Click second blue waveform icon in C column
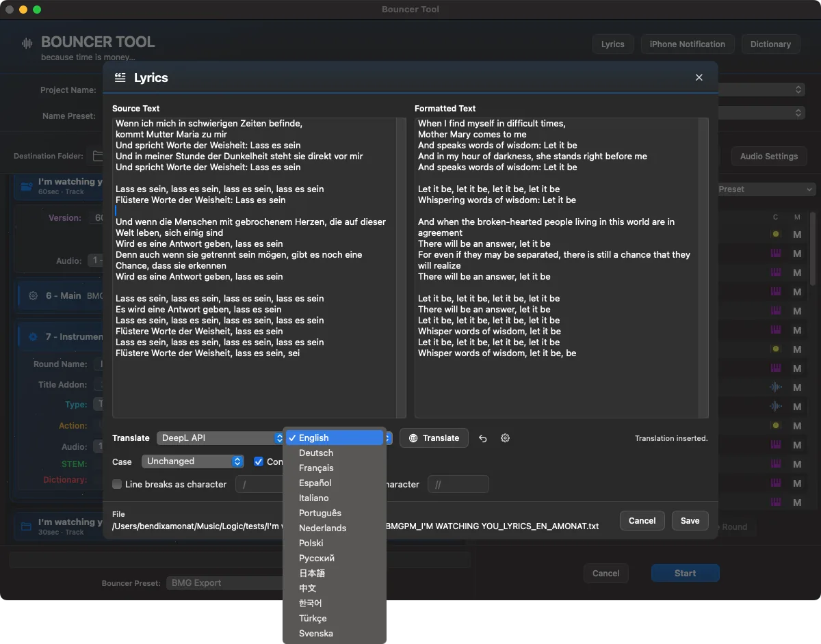The image size is (821, 644). pyautogui.click(x=776, y=407)
